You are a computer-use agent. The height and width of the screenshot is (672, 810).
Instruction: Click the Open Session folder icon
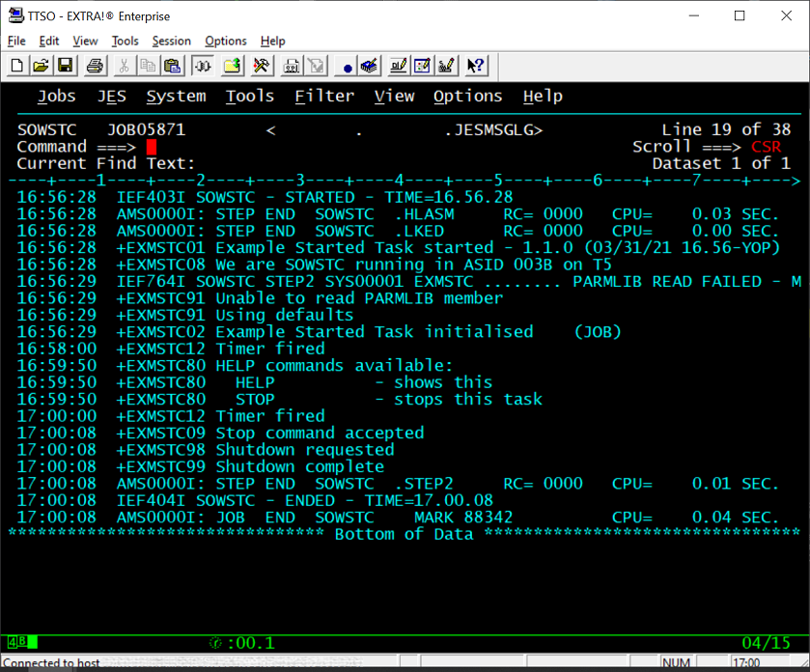[x=41, y=66]
